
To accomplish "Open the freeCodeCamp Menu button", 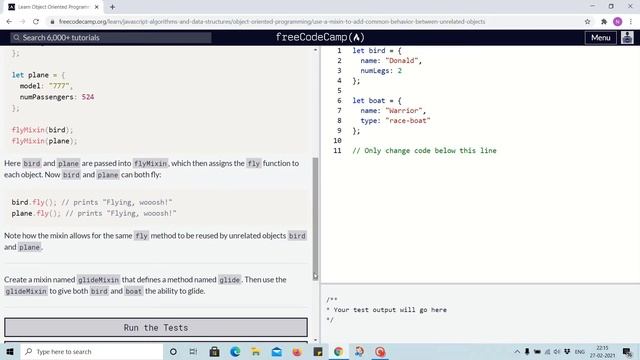I will tap(600, 38).
